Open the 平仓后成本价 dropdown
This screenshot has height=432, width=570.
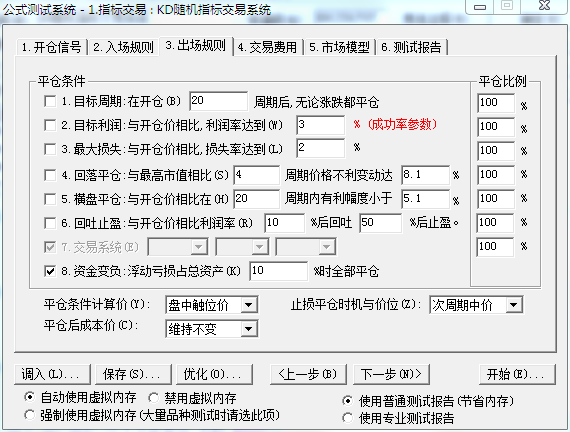click(x=212, y=329)
